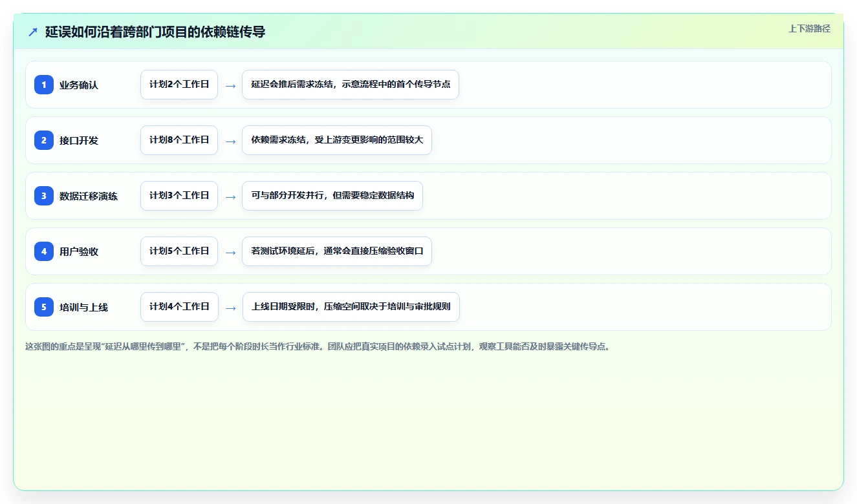Click the title 延误如何沿着跨部门项目的依赖链传导
Screen dimensions: 857x504
click(155, 32)
